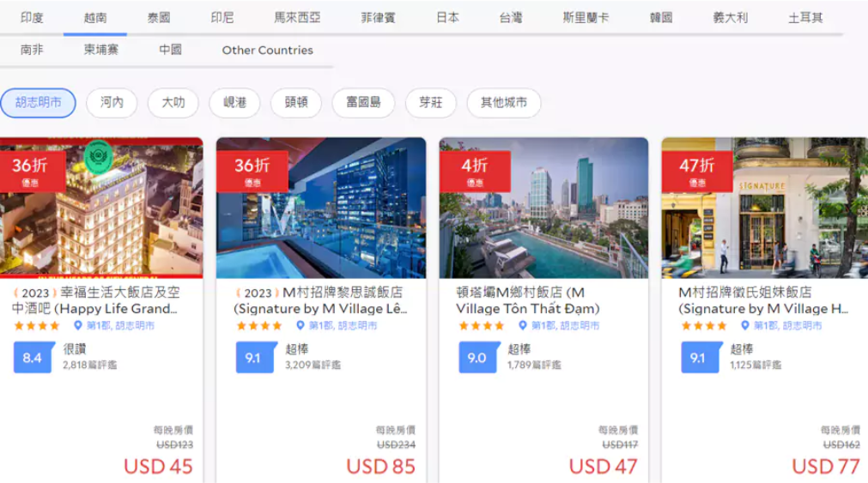
Task: Click the 9.0 review score badge
Action: click(477, 358)
